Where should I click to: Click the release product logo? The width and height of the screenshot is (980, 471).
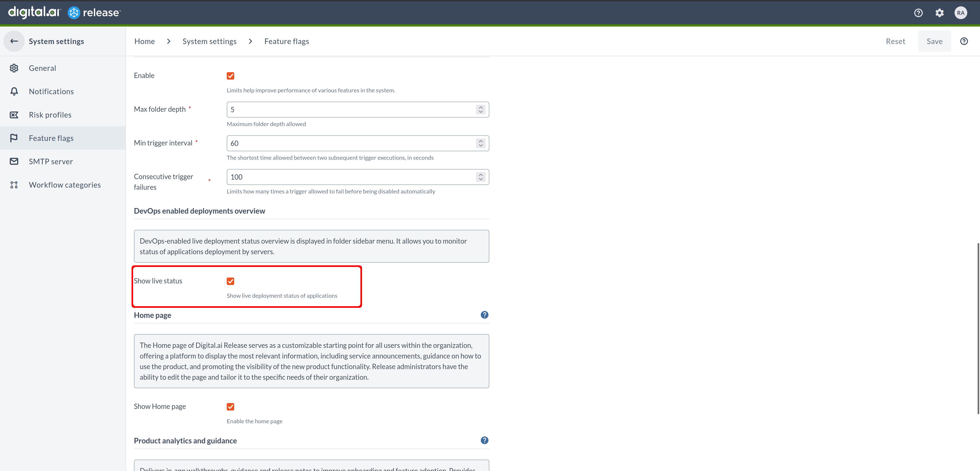point(94,12)
